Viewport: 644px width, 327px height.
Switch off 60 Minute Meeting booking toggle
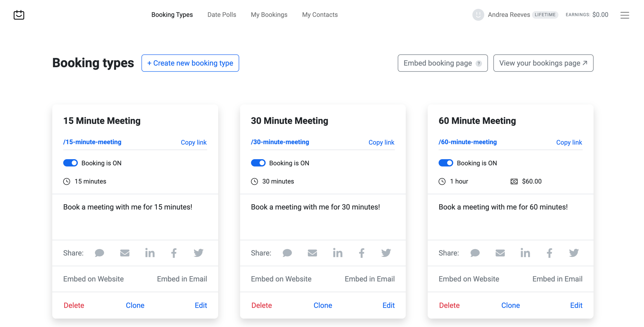click(446, 163)
